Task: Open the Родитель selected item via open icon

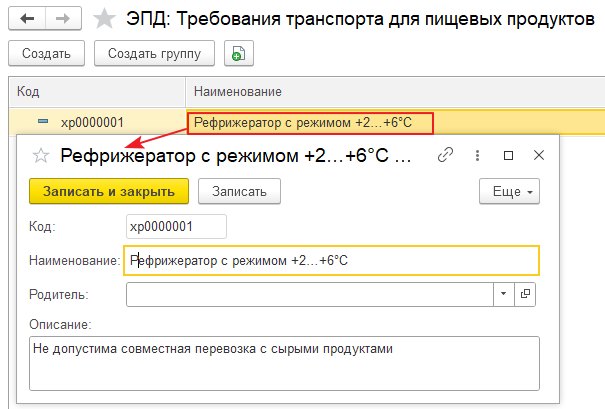Action: click(x=525, y=294)
